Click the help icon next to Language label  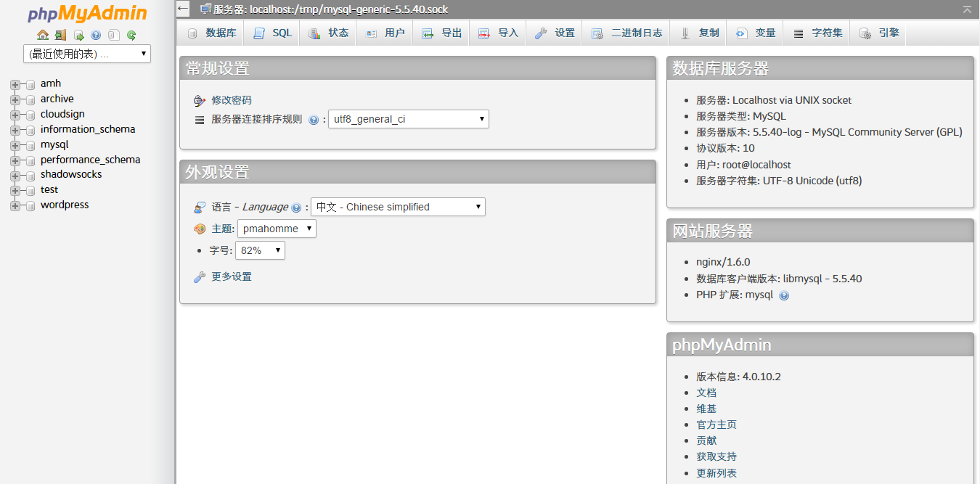pyautogui.click(x=296, y=208)
